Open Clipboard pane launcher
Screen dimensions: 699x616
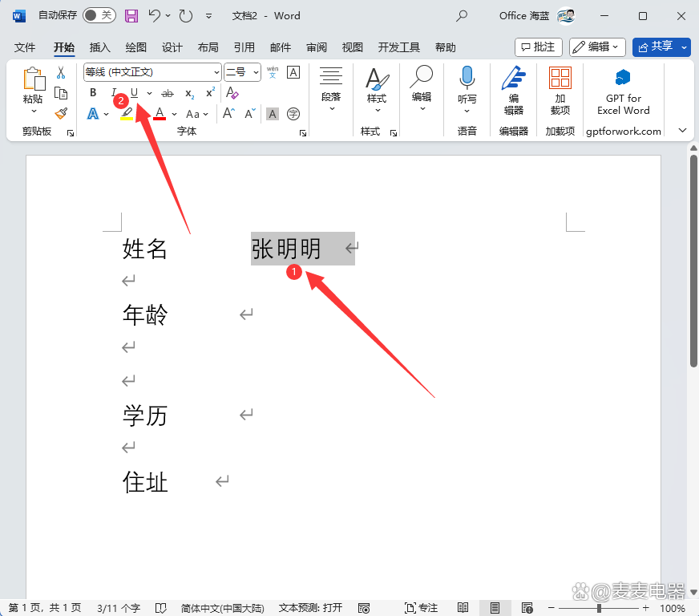[71, 133]
